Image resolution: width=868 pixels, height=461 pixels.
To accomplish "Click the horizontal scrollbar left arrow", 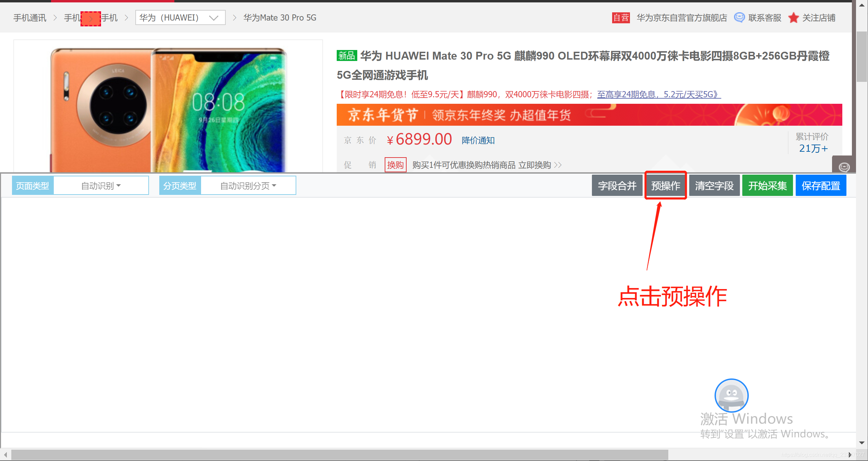I will 5,454.
